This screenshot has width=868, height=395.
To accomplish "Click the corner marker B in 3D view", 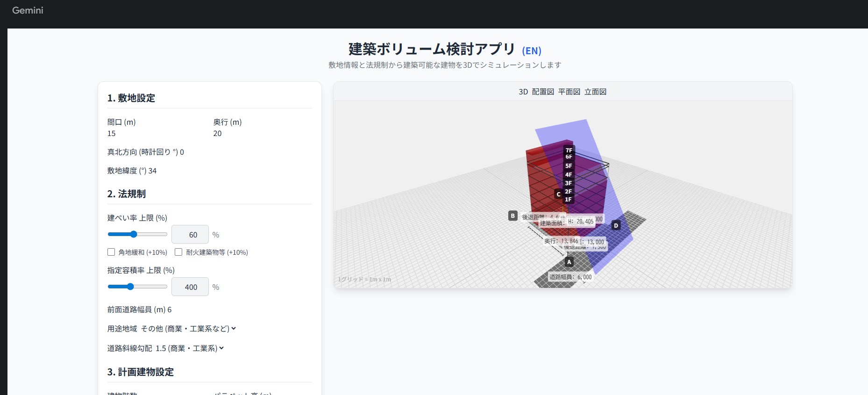I will 512,216.
